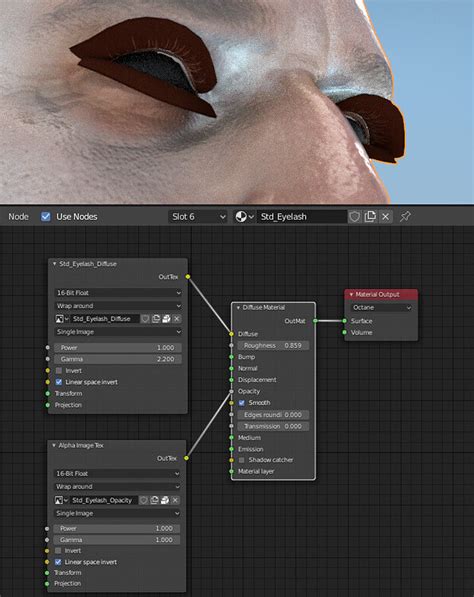Collapse the Diffuse Material node using its triangle
This screenshot has width=474, height=597.
click(x=238, y=307)
